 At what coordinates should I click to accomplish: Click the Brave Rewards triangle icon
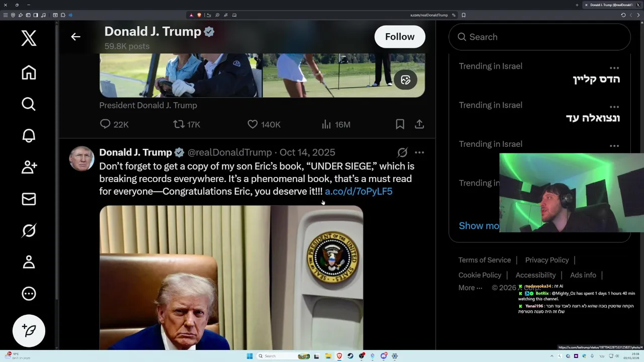coord(191,15)
